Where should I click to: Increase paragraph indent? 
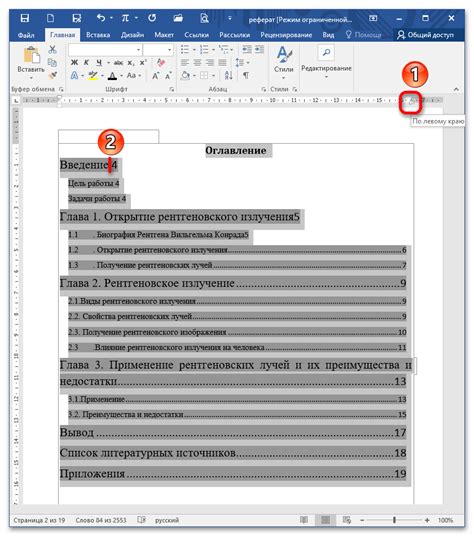(x=259, y=50)
